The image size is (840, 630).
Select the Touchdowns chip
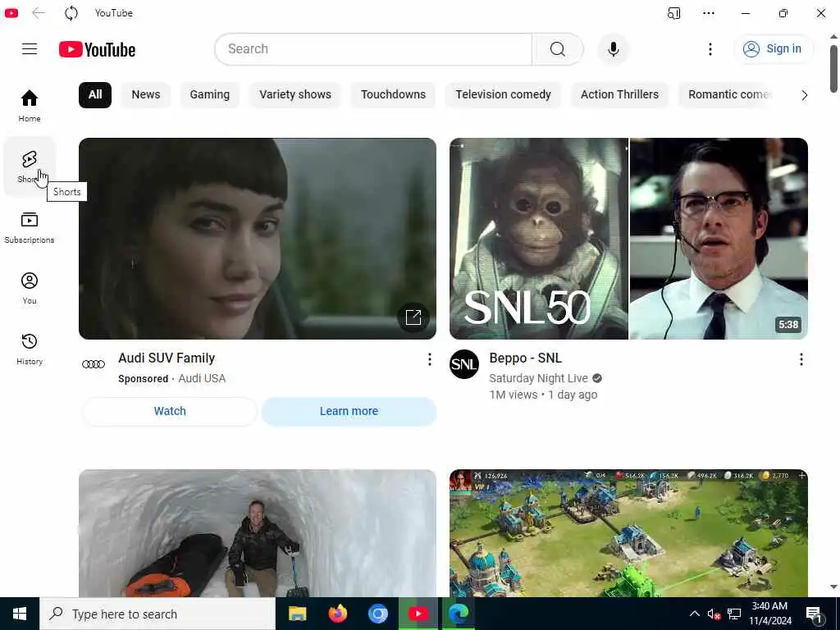coord(393,95)
